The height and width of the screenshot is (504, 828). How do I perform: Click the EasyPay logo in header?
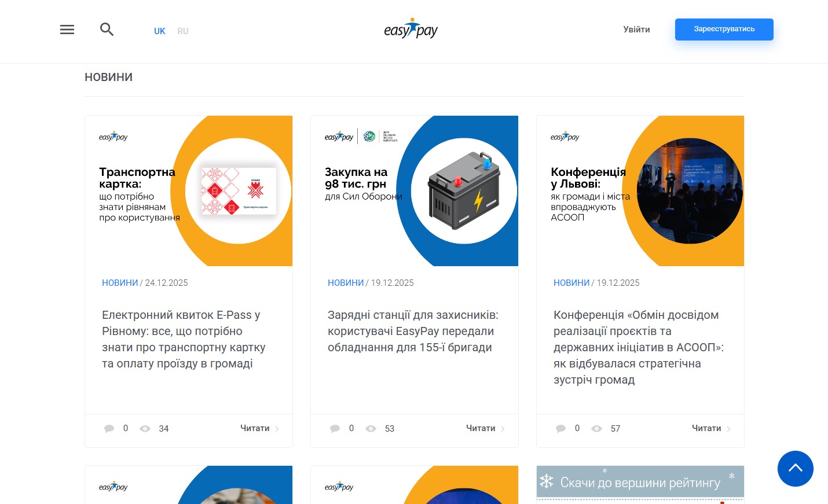point(411,28)
